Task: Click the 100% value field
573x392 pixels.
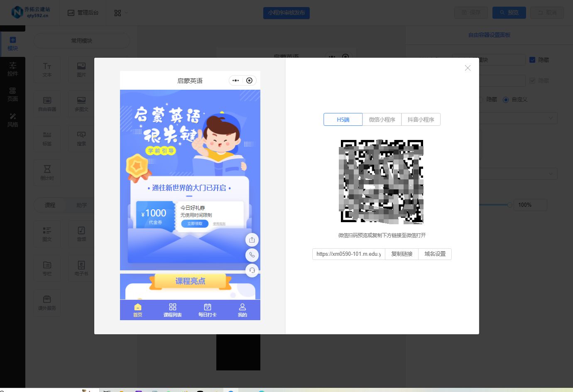Action: click(530, 205)
